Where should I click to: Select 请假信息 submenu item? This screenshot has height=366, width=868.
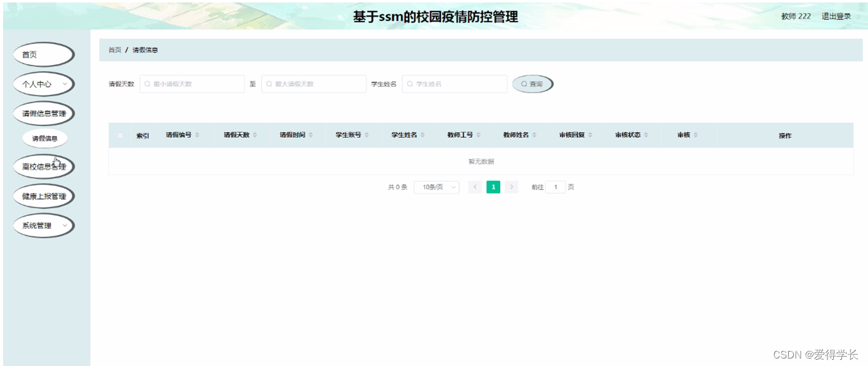click(x=45, y=138)
